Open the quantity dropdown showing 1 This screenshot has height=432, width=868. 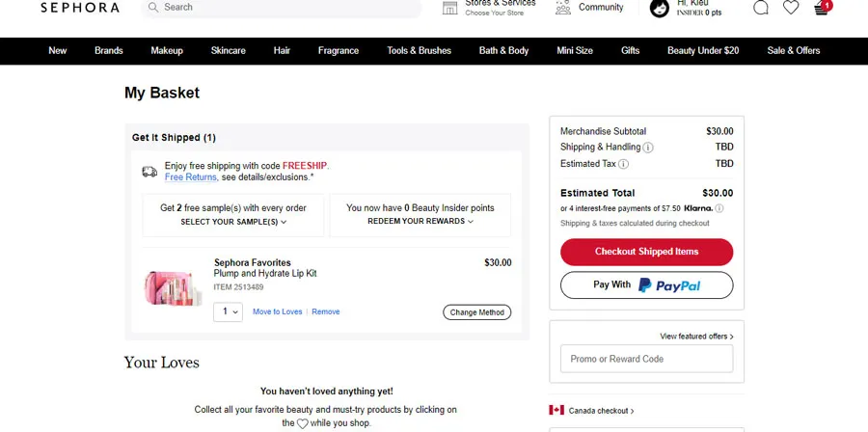point(228,312)
